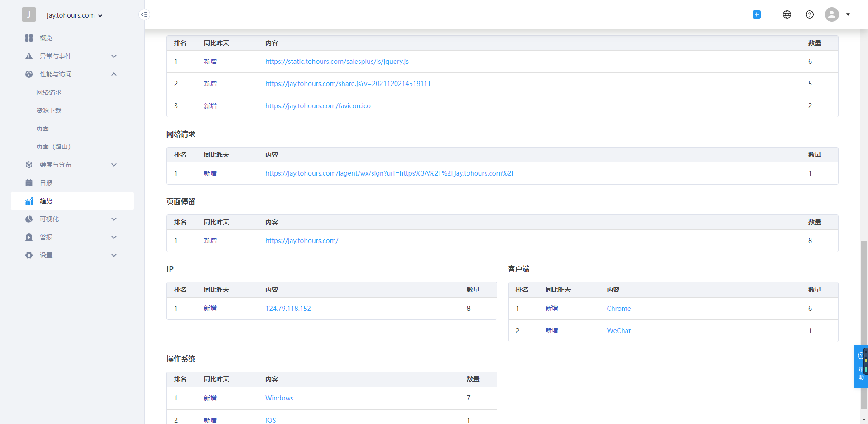Expand the 维度与分布 menu section

pos(114,165)
